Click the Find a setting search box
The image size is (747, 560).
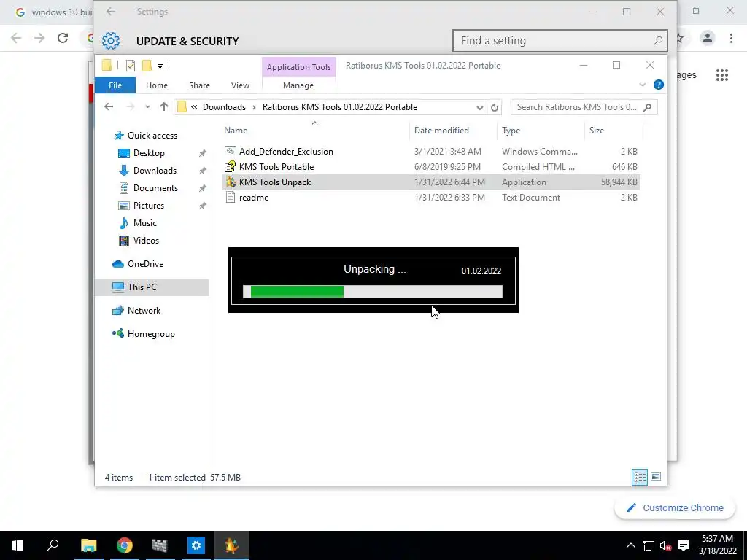560,41
